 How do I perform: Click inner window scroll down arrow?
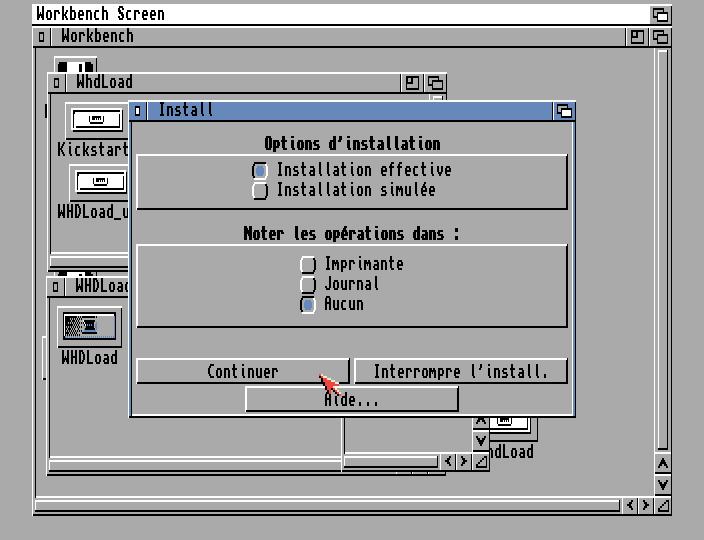pos(481,441)
